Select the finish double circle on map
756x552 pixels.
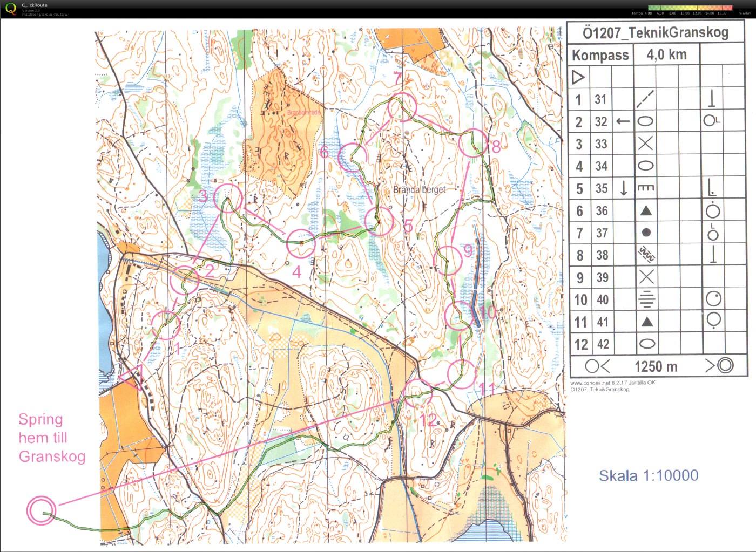(42, 510)
